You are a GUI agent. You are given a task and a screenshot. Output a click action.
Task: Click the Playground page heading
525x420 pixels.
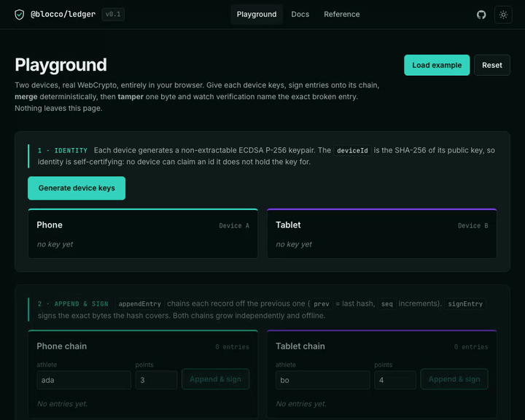[61, 65]
